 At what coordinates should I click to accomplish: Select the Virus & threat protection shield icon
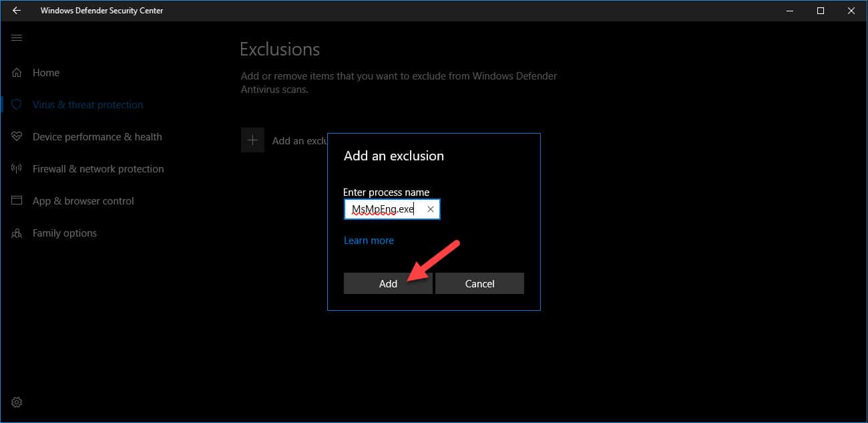tap(17, 105)
